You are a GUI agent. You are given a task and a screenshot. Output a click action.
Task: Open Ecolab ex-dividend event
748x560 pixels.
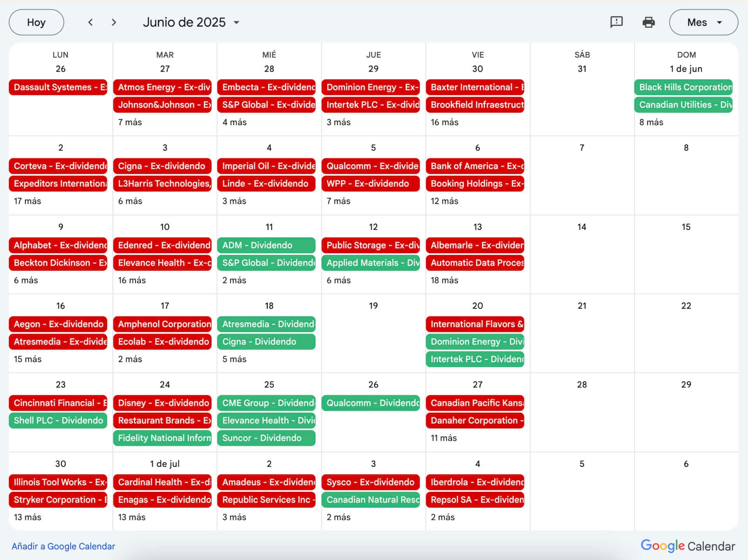click(x=162, y=342)
